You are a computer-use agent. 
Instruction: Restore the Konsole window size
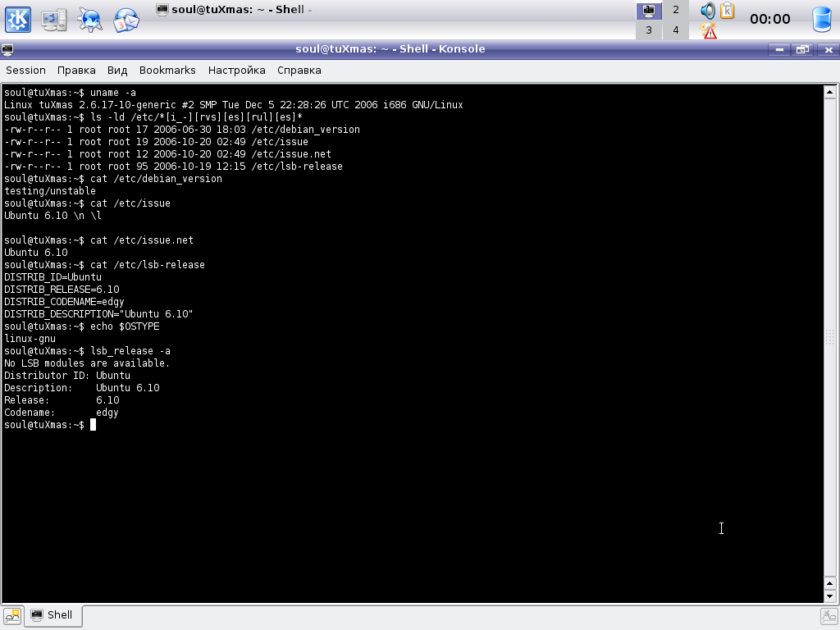click(802, 50)
